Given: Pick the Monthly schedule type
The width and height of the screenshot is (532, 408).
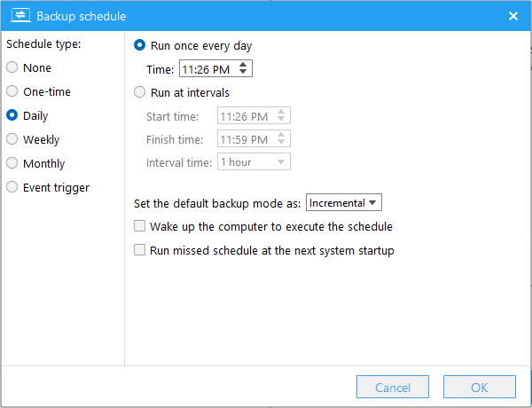Looking at the screenshot, I should 12,164.
